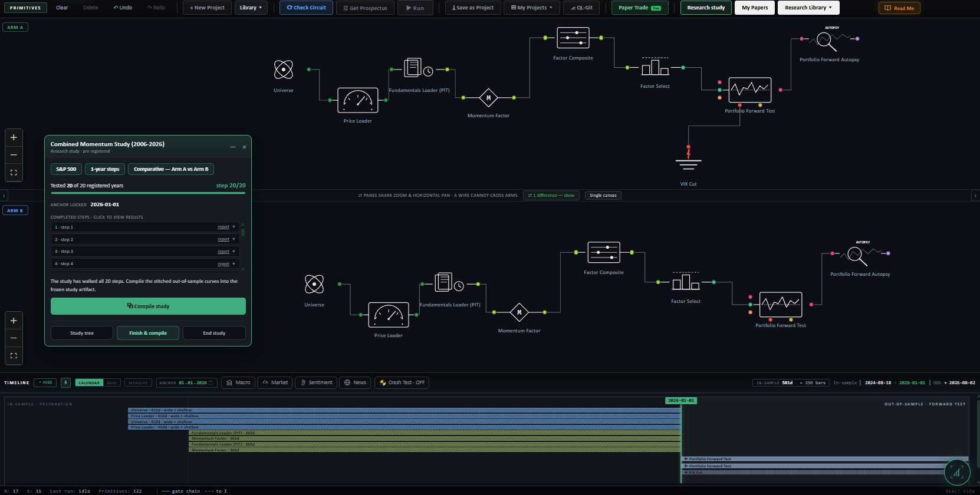Fit Arm A canvas to view
The image size is (980, 495).
click(14, 173)
